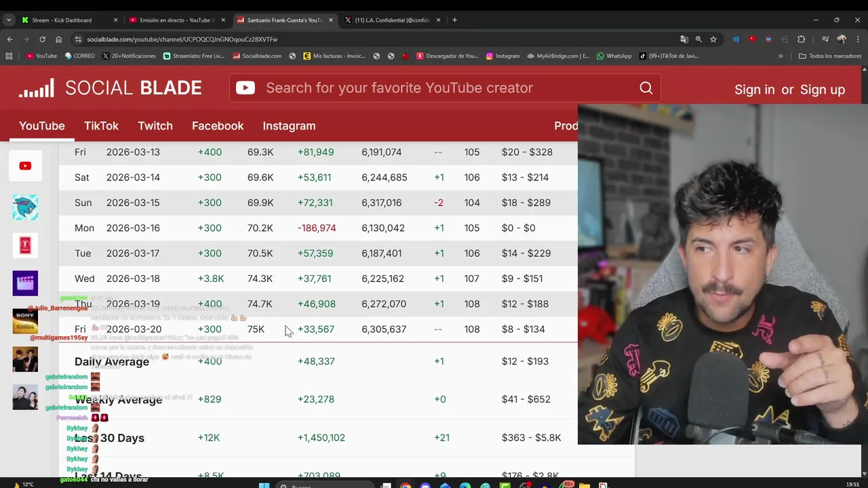Click the YouTube play icon in search bar
Screen dimensions: 868x488
click(245, 88)
